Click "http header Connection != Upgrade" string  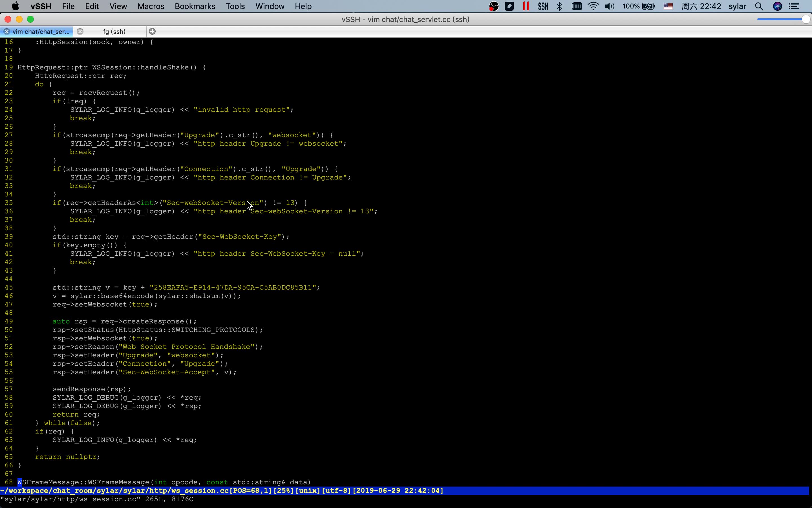[270, 178]
